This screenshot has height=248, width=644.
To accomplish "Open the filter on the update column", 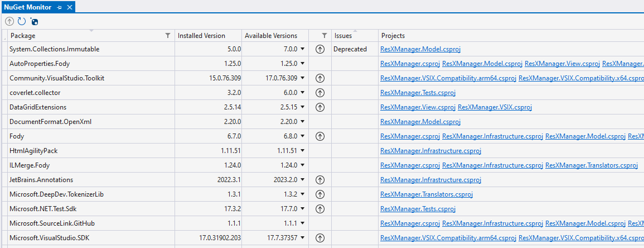I will click(x=325, y=36).
